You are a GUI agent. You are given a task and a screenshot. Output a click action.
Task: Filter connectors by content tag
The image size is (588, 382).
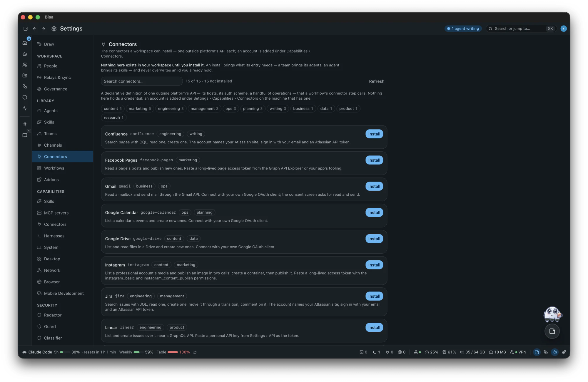tap(113, 108)
